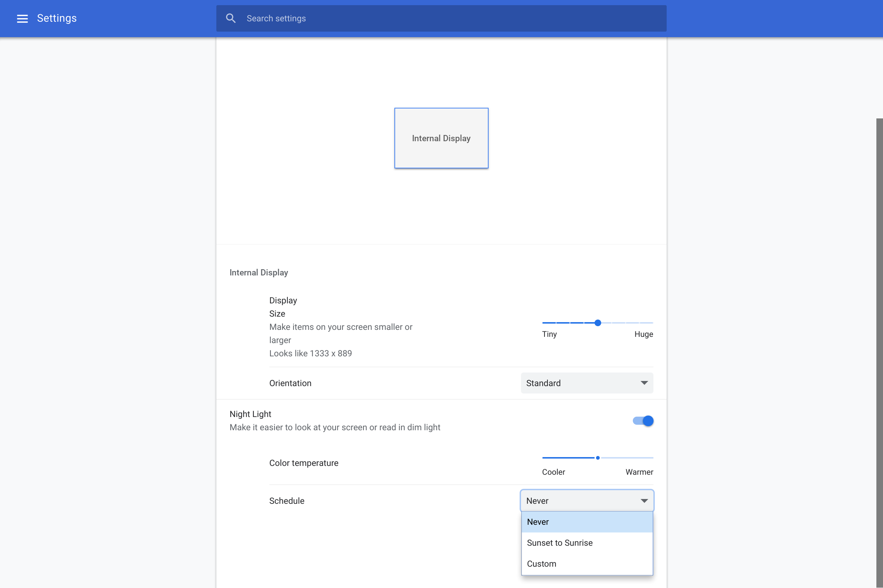
Task: Click the Internal Display section title
Action: tap(258, 272)
